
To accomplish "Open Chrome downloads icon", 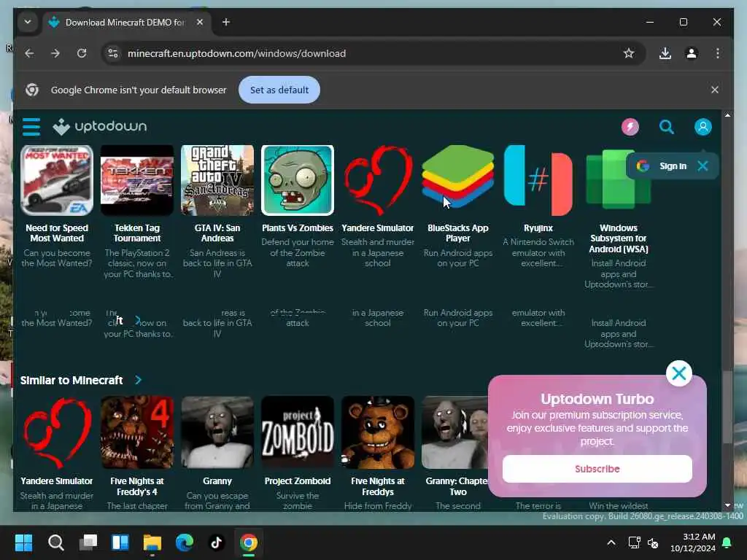I will (665, 53).
